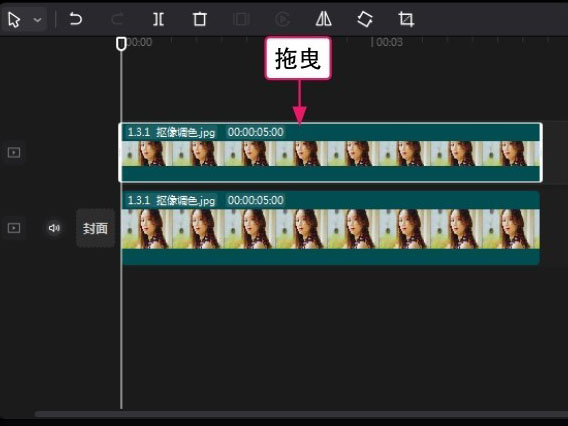This screenshot has height=426, width=568.
Task: Rotate the clip with the rotate icon
Action: [x=365, y=19]
